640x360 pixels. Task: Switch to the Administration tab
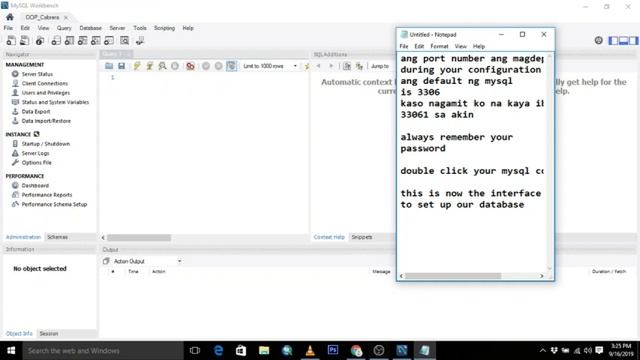point(23,237)
